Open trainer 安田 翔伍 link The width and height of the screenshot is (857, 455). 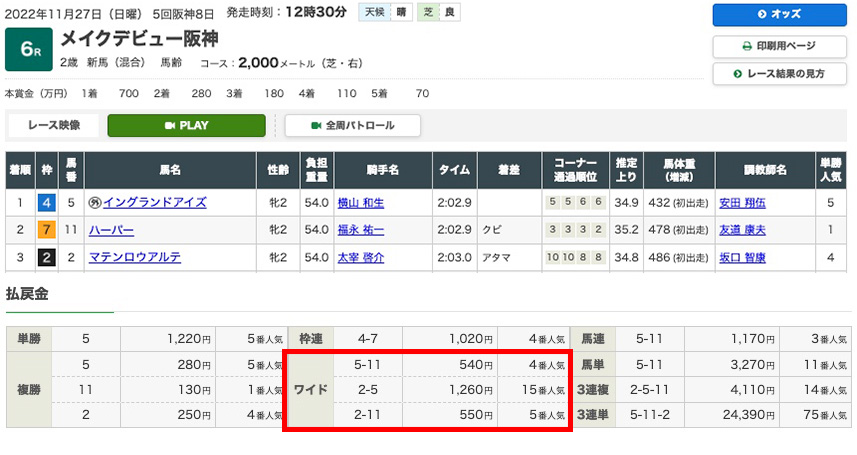tap(742, 203)
